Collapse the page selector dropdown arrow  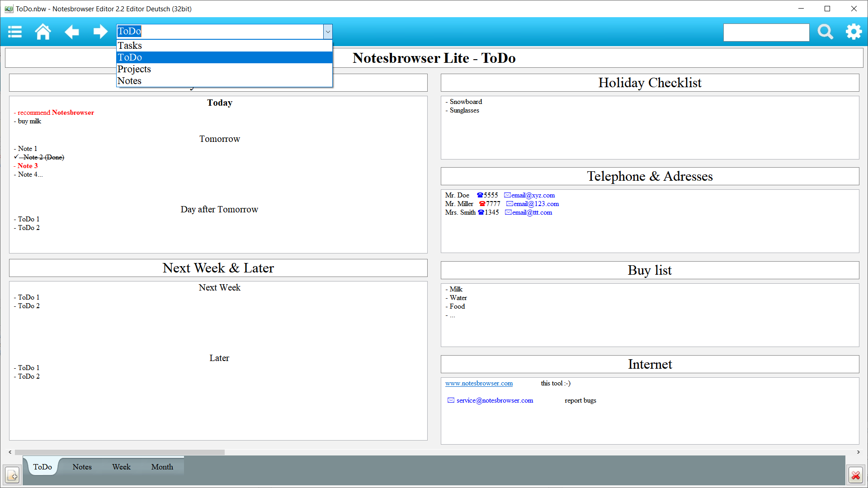coord(328,32)
